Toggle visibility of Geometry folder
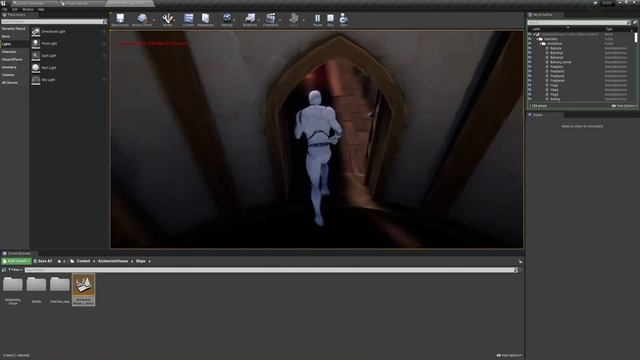Screen dimensions: 640x360 pyautogui.click(x=530, y=39)
